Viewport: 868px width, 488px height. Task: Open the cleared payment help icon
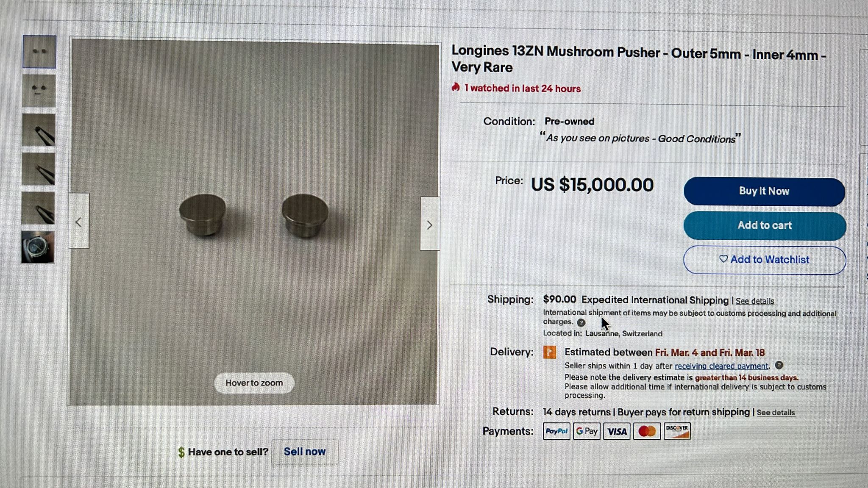click(779, 365)
